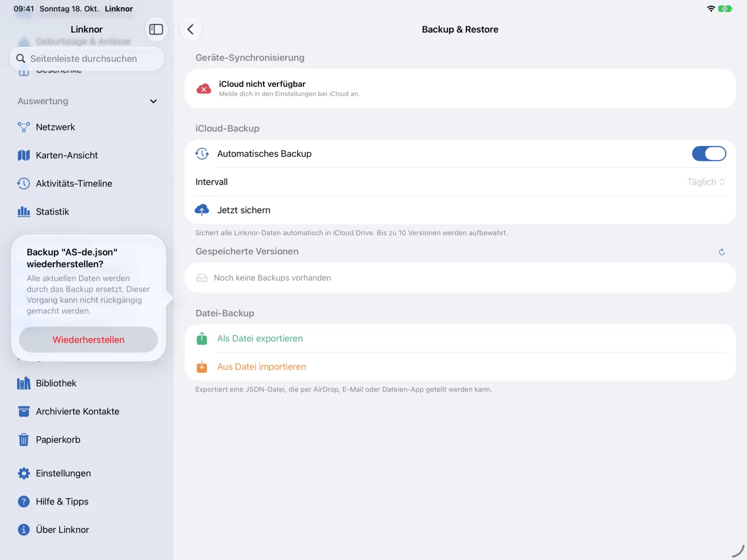Click the orange import file icon
The height and width of the screenshot is (560, 747).
point(202,367)
